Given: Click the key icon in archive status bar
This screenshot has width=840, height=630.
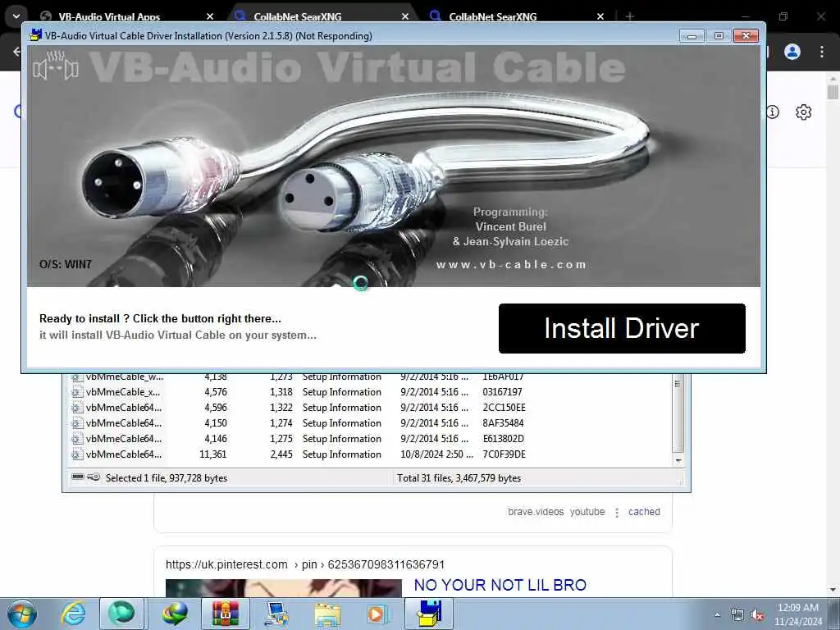Looking at the screenshot, I should tap(94, 477).
